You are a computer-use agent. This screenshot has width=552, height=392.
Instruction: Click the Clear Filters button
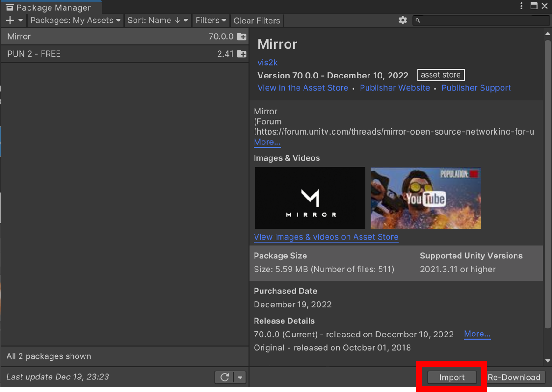(257, 21)
